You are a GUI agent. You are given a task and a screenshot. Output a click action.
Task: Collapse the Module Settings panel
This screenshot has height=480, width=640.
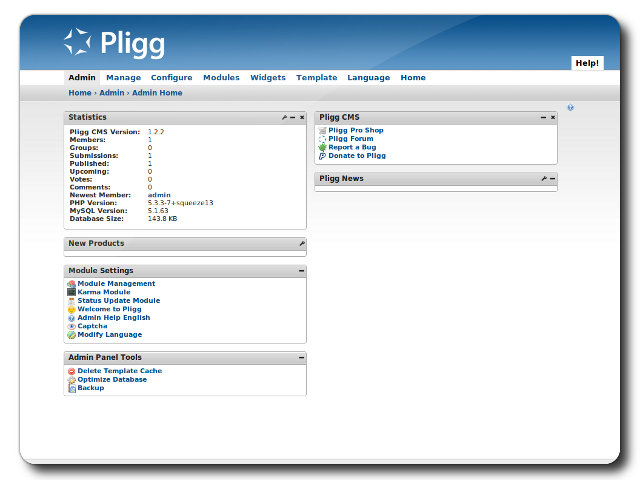(301, 271)
